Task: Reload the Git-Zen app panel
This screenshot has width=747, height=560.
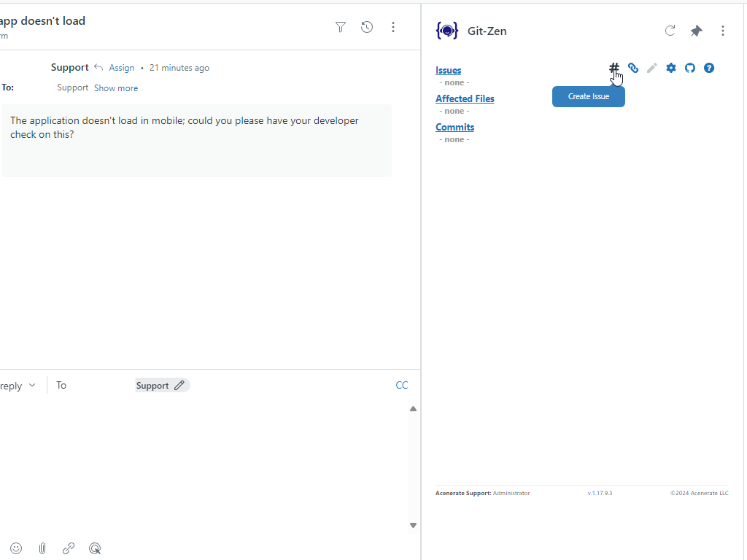Action: pyautogui.click(x=670, y=31)
